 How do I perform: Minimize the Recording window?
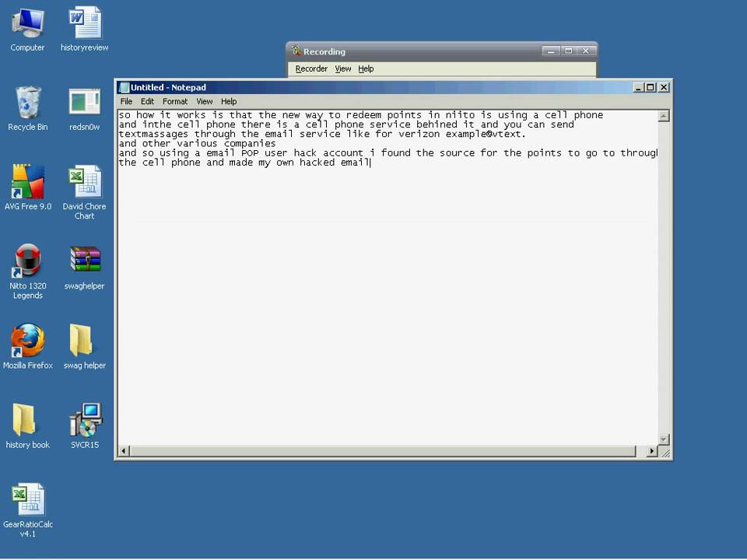click(550, 51)
